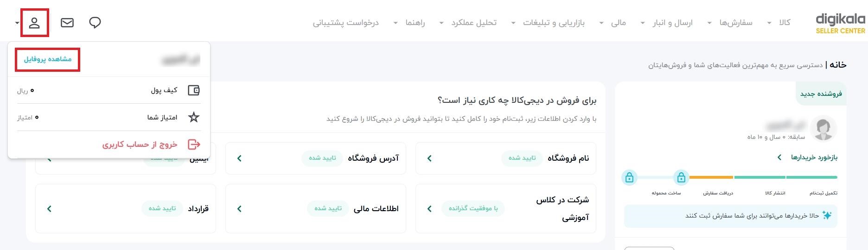This screenshot has height=250, width=868.
Task: Open the messages envelope icon
Action: click(x=67, y=23)
